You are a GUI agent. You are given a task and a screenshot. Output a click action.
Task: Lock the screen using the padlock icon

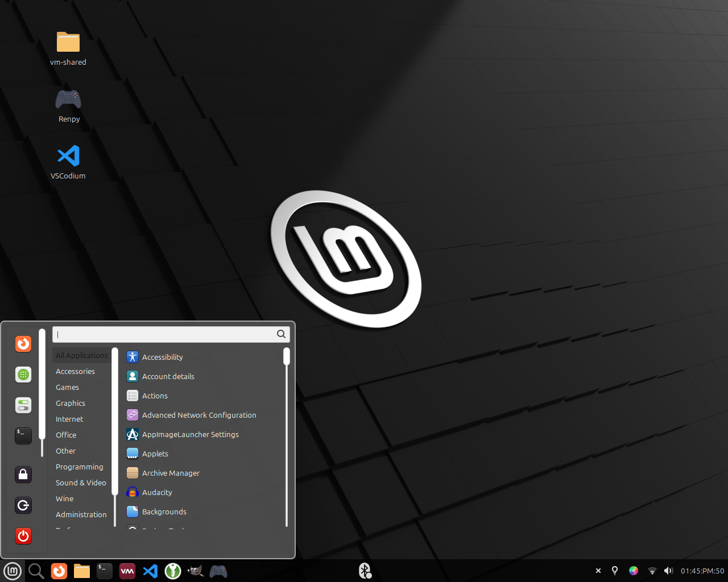coord(23,475)
